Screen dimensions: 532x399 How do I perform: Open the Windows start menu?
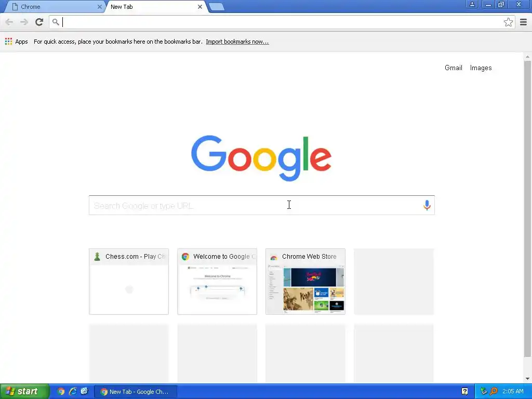tap(25, 391)
